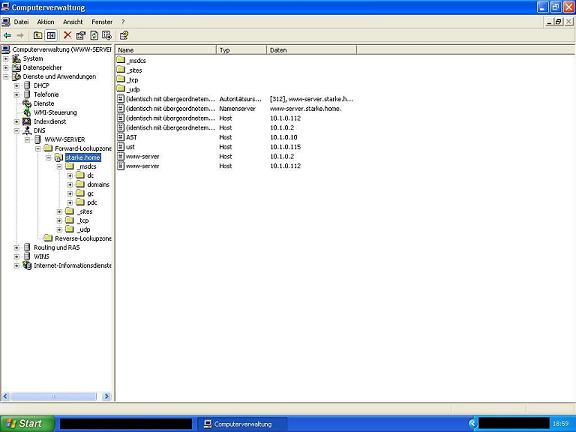Select Internet-Informationsdienste node
The height and width of the screenshot is (432, 576).
pyautogui.click(x=72, y=266)
